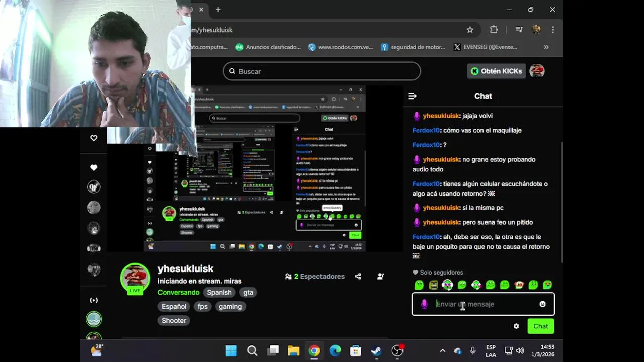Open Chrome three-dot menu
Image resolution: width=644 pixels, height=362 pixels.
(553, 30)
